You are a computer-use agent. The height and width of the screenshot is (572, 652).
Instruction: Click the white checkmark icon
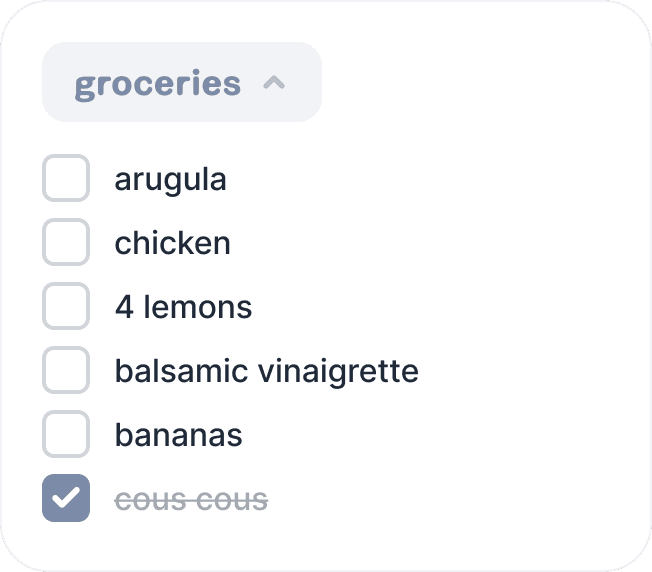(66, 498)
